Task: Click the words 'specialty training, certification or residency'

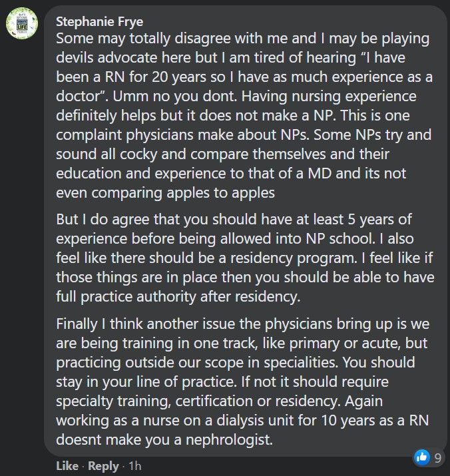Action: [198, 401]
